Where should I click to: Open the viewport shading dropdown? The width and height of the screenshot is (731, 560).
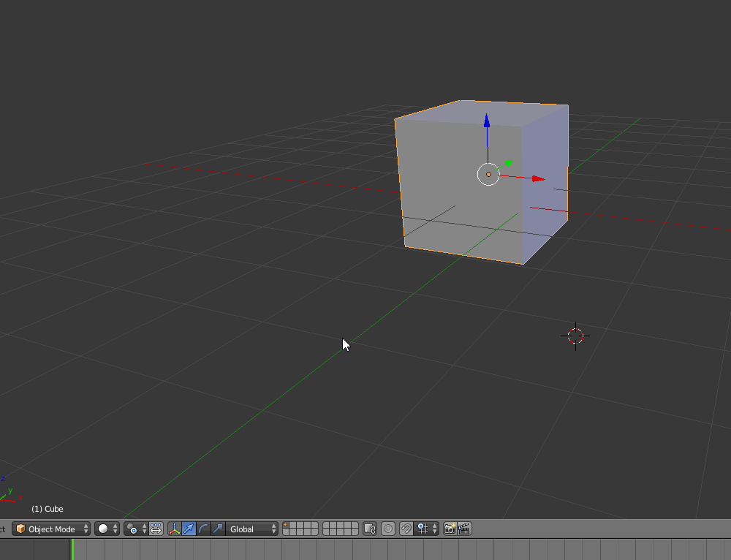(107, 529)
